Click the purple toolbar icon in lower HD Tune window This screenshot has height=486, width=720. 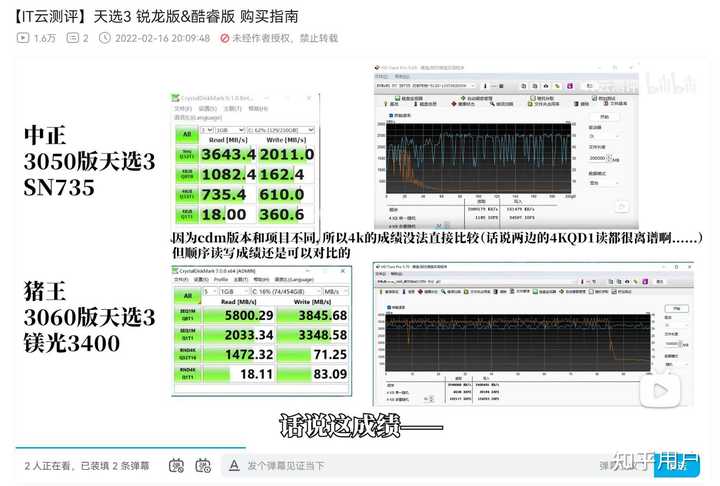tap(646, 281)
